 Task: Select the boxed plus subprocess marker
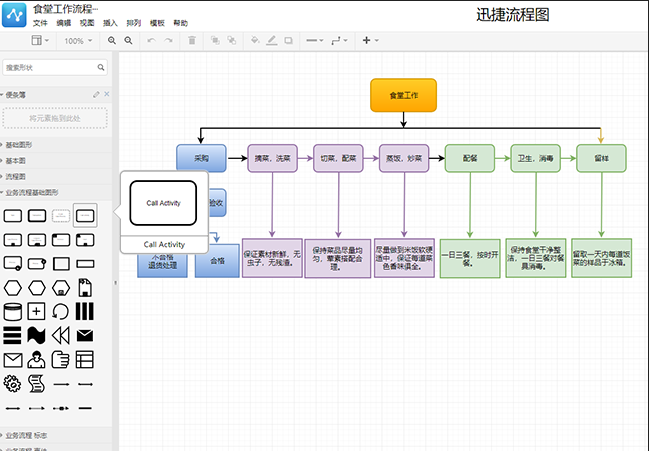(x=36, y=311)
